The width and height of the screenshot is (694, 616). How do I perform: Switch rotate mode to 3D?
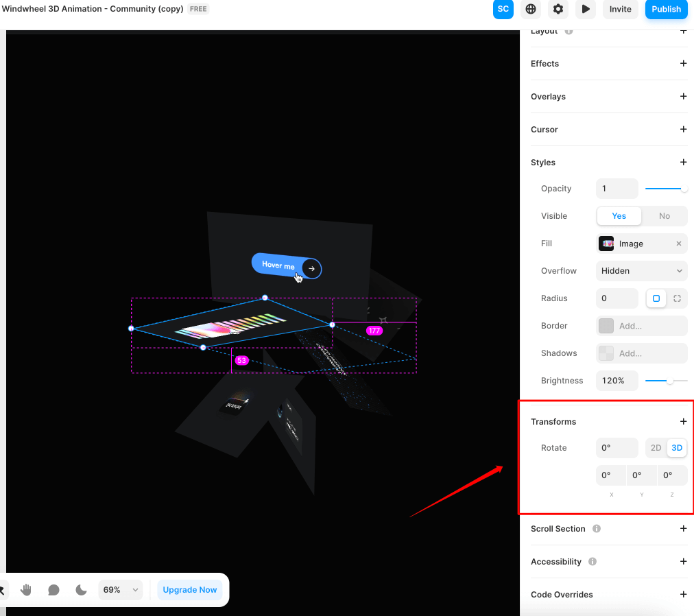677,448
